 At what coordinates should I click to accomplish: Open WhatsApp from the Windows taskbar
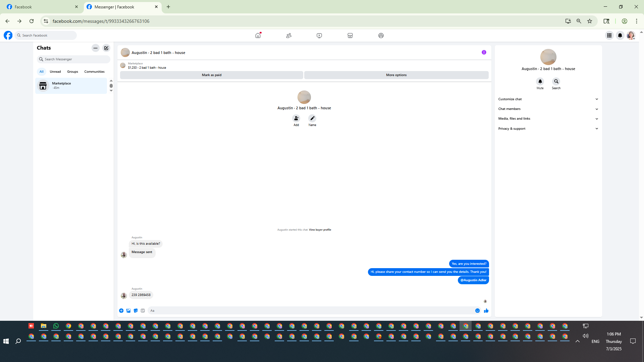tap(56, 326)
